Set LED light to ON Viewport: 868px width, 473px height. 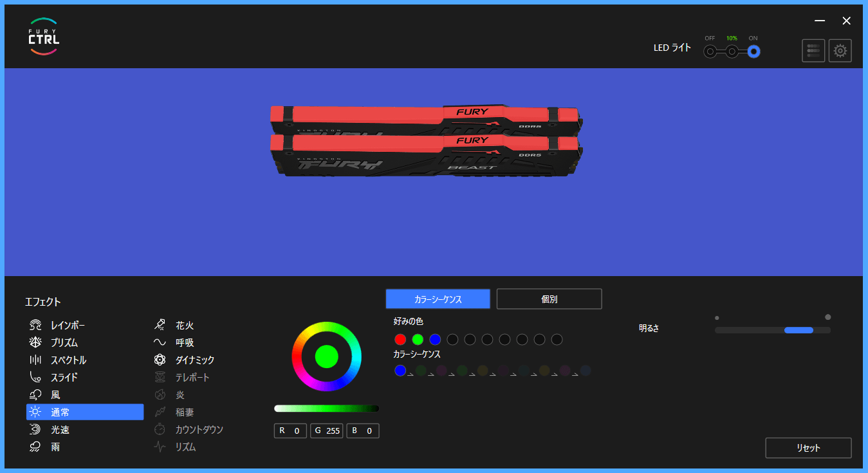(x=753, y=51)
